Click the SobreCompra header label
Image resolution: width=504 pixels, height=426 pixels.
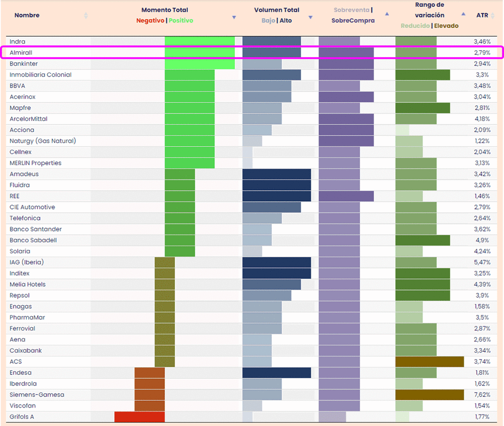[353, 20]
